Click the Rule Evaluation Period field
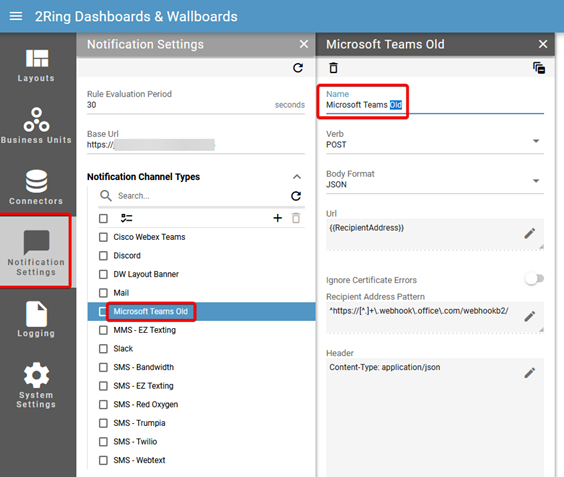The height and width of the screenshot is (477, 564). (196, 105)
